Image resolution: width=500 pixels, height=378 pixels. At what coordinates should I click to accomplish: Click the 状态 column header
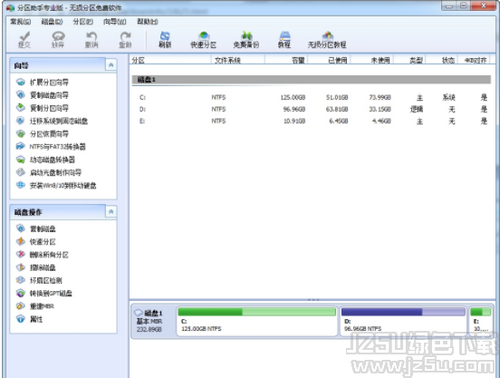pyautogui.click(x=442, y=60)
